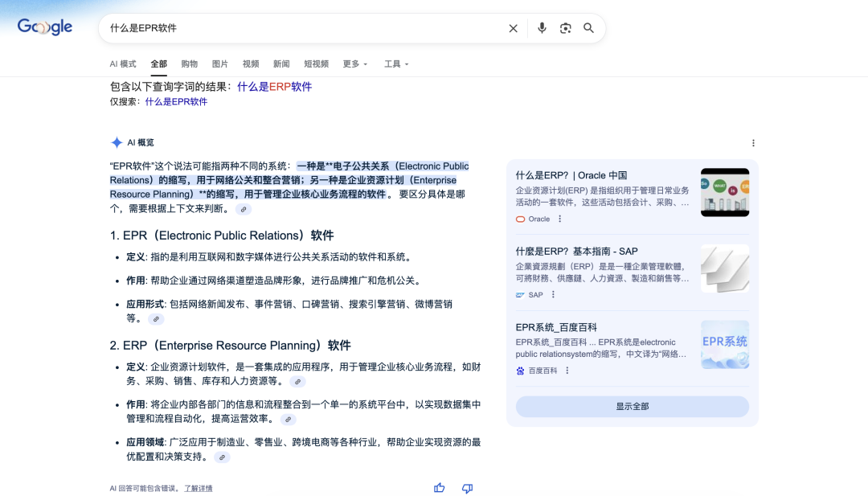868x496 pixels.
Task: Open AI overview three-dot options menu
Action: pos(753,143)
